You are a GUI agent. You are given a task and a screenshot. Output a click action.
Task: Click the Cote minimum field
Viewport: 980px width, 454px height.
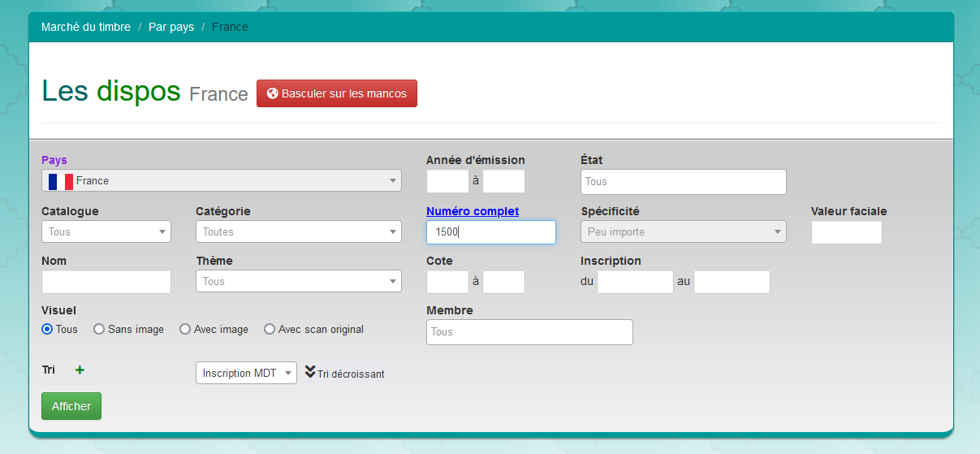pos(447,282)
